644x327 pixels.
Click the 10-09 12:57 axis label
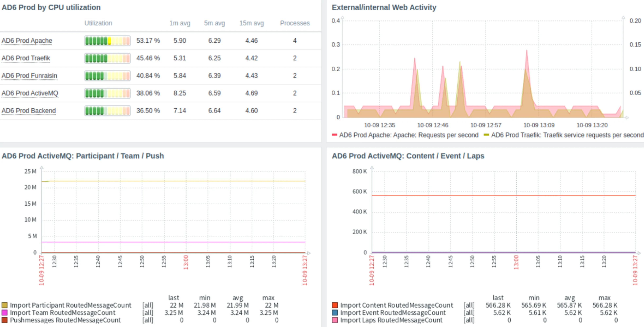pyautogui.click(x=486, y=125)
